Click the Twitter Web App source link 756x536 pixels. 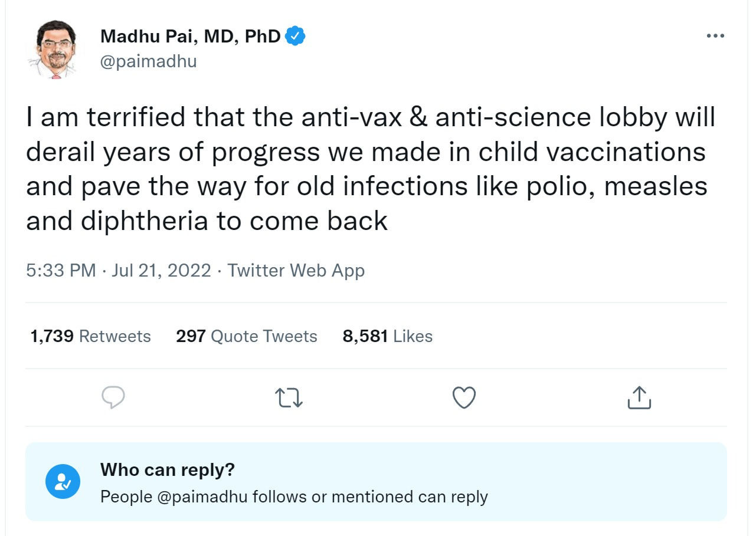296,271
